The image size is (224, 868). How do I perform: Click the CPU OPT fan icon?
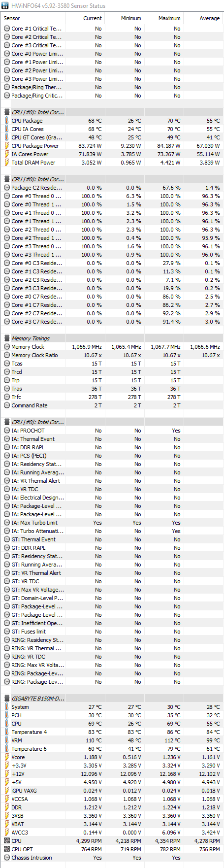click(x=6, y=849)
